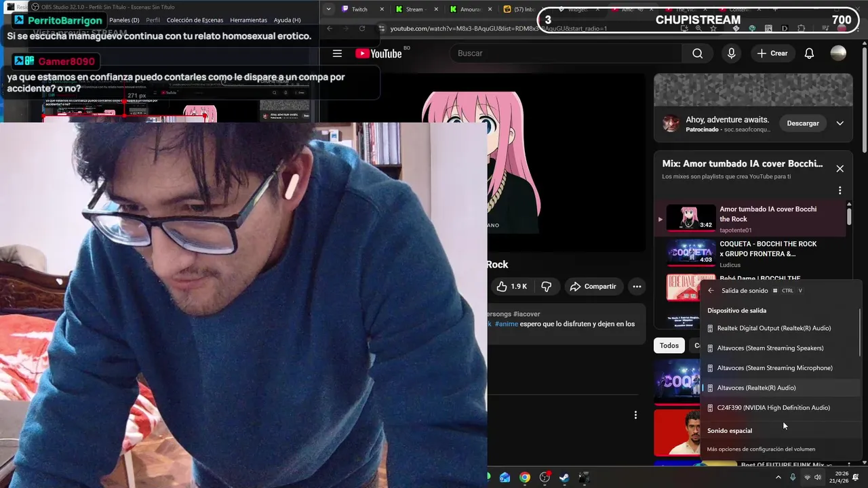Image resolution: width=868 pixels, height=488 pixels.
Task: Open Steam from the taskbar
Action: click(564, 477)
